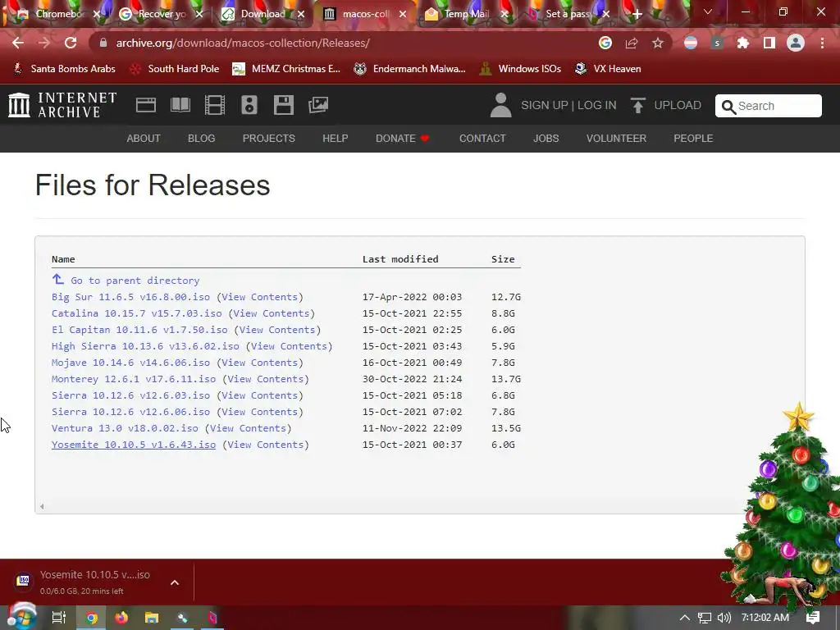Click the address bar URL
Screen dimensions: 840x630
[243, 43]
